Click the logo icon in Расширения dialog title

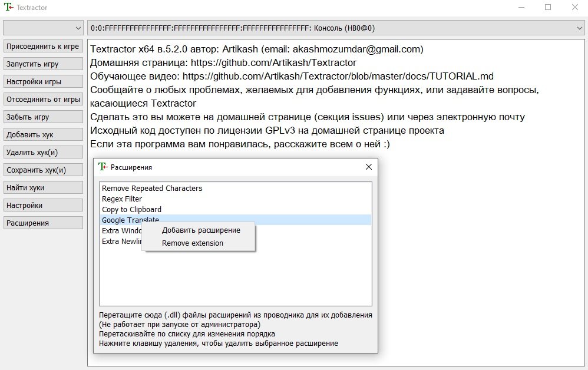pyautogui.click(x=103, y=167)
